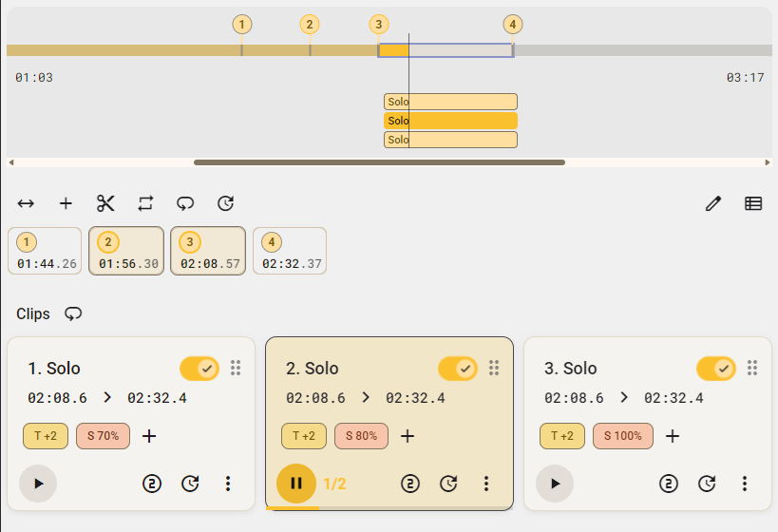Open the kebab menu on clip 3
Screen dimensions: 778x532
[x=745, y=484]
